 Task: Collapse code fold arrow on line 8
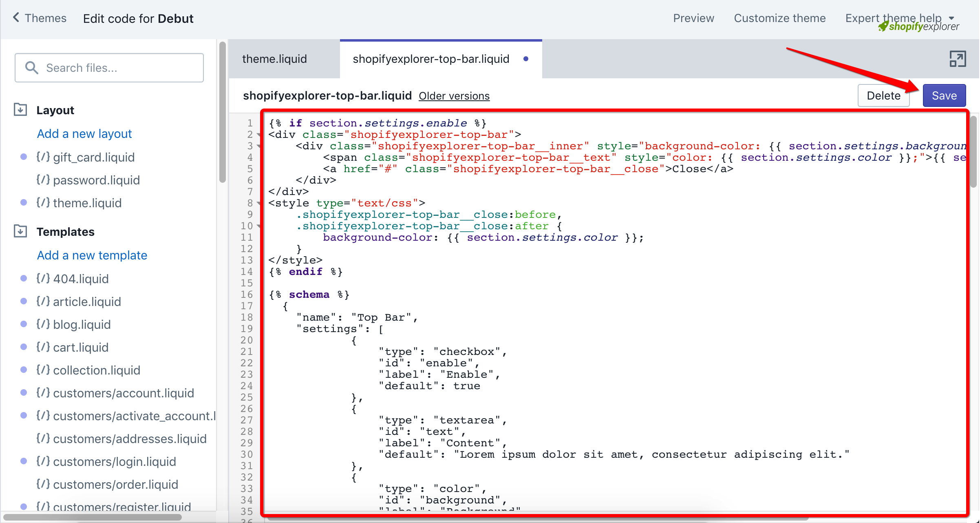click(259, 203)
